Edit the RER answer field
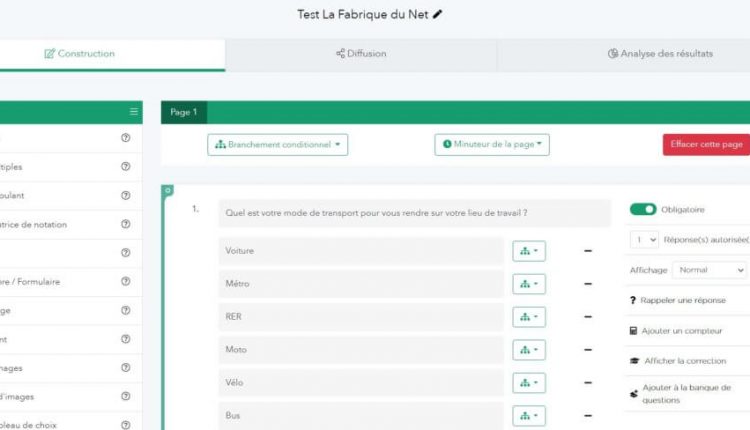 click(361, 317)
